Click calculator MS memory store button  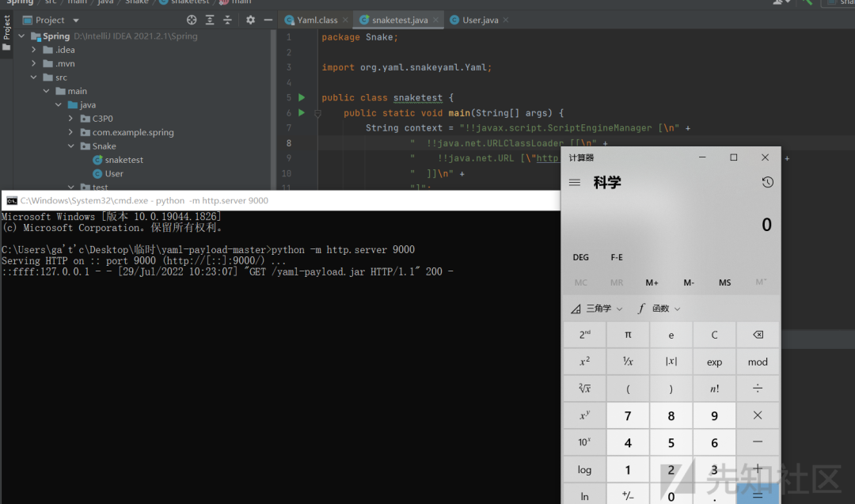[x=724, y=282]
